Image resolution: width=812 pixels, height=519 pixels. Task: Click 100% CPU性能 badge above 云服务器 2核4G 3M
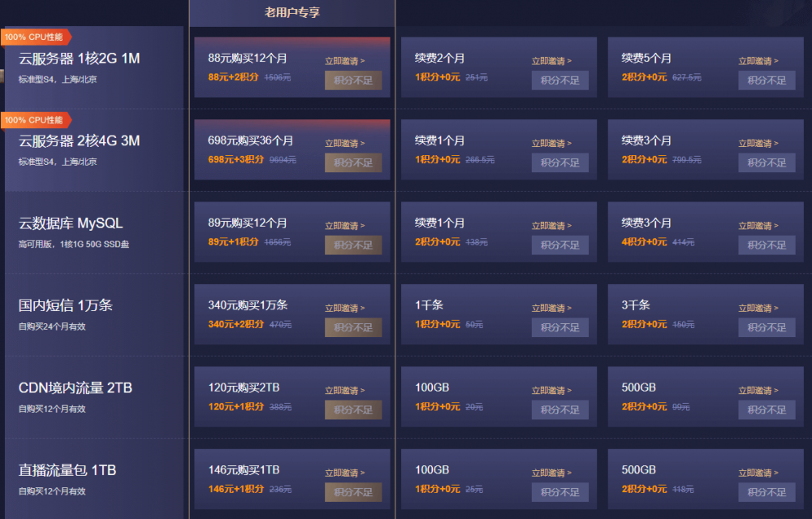pyautogui.click(x=36, y=120)
